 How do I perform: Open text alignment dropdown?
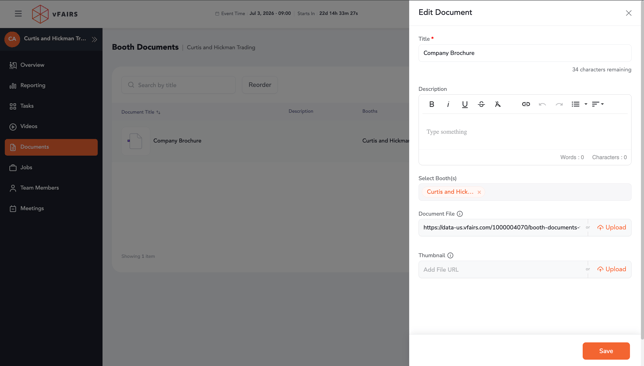pyautogui.click(x=598, y=104)
